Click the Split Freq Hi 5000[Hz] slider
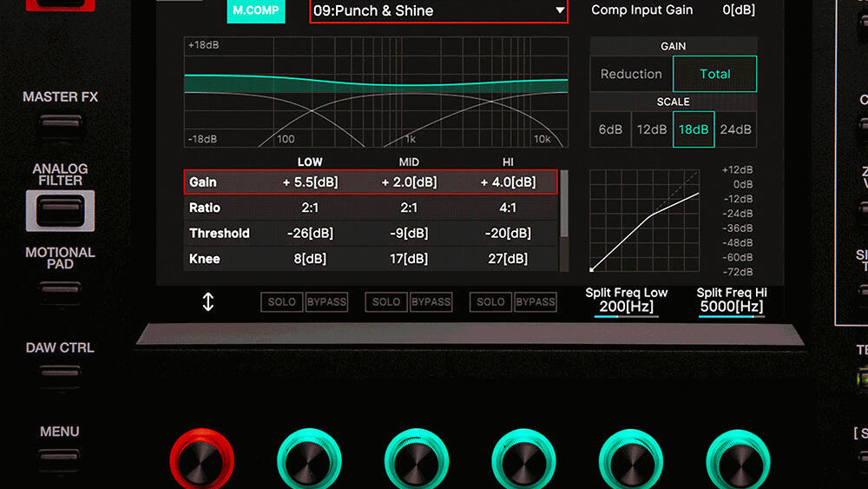The width and height of the screenshot is (868, 489). click(732, 317)
